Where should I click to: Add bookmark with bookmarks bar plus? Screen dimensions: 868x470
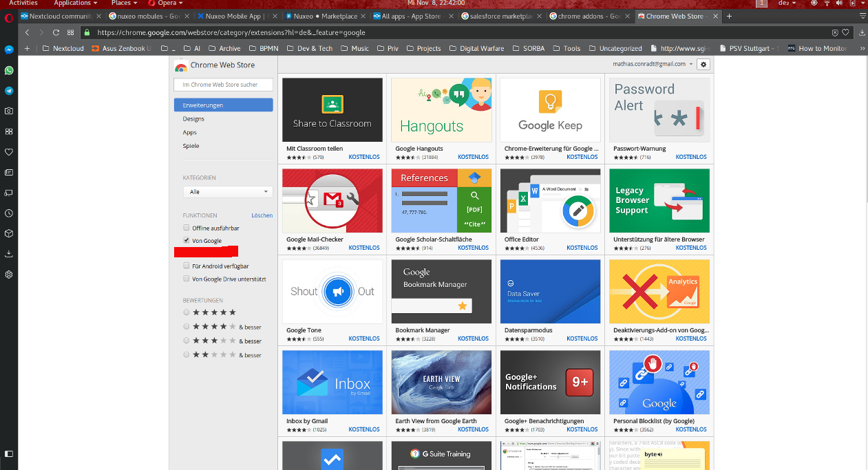(27, 49)
